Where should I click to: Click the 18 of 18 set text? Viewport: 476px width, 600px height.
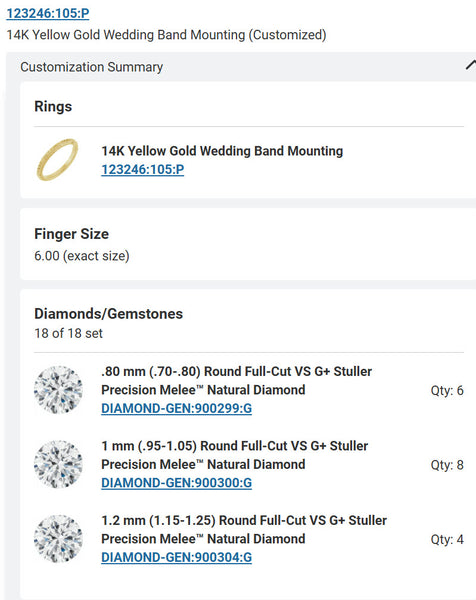(68, 333)
